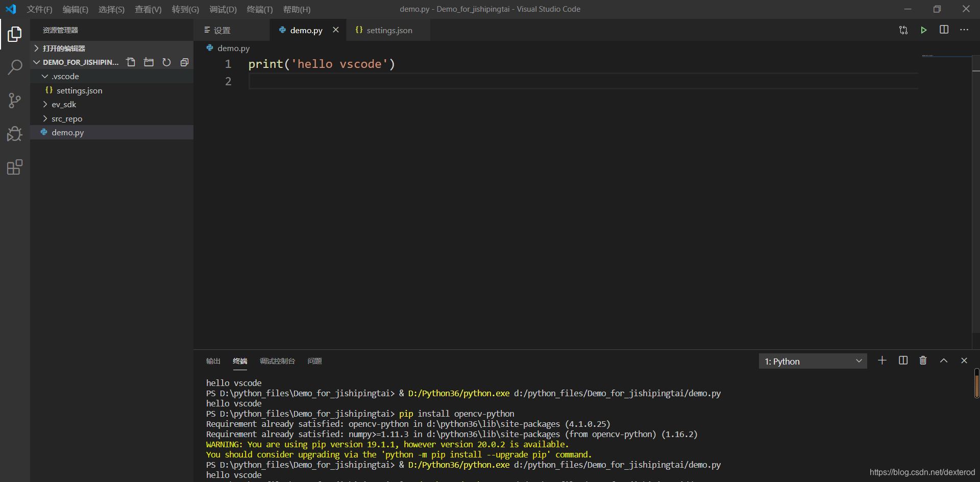The width and height of the screenshot is (980, 482).
Task: Click the New Folder icon in explorer
Action: pyautogui.click(x=149, y=62)
